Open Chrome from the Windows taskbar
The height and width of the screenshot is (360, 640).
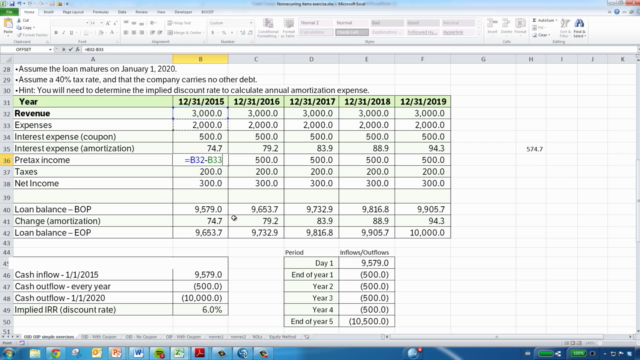click(x=56, y=353)
